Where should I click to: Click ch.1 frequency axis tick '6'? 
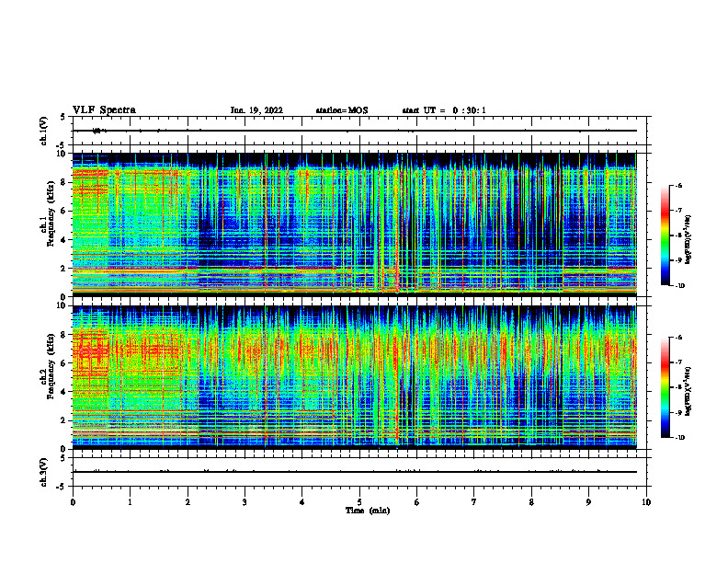click(x=63, y=212)
